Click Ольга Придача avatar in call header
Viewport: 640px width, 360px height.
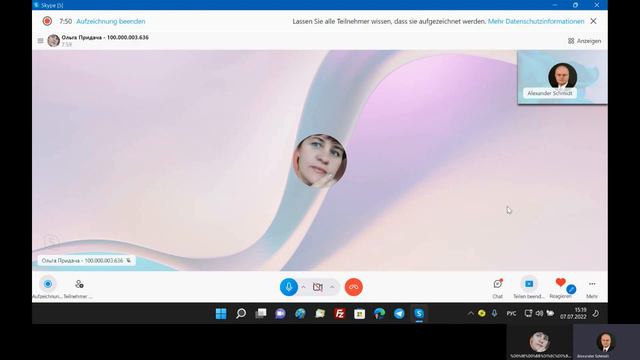coord(53,40)
